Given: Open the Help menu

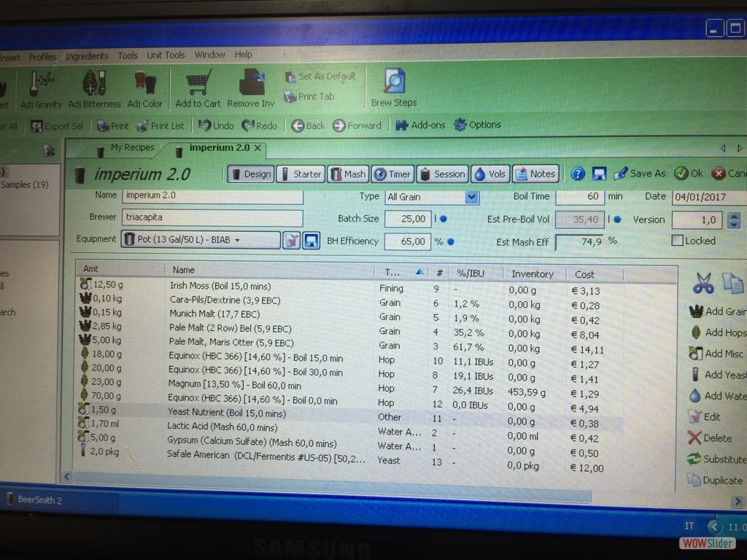Looking at the screenshot, I should coord(243,54).
